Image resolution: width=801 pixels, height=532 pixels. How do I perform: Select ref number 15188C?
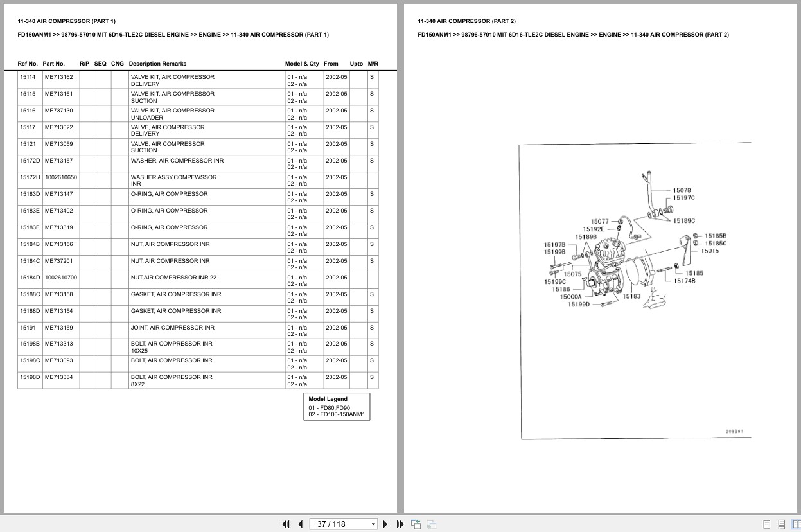click(x=30, y=294)
